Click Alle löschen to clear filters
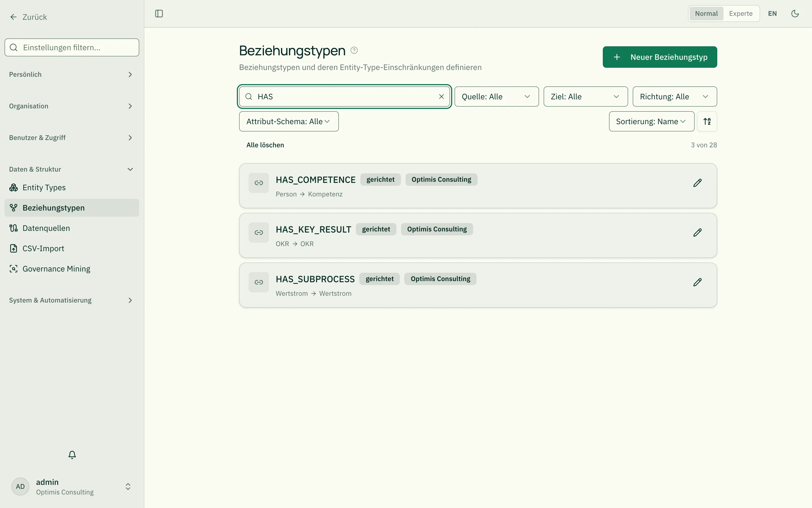 click(x=265, y=145)
